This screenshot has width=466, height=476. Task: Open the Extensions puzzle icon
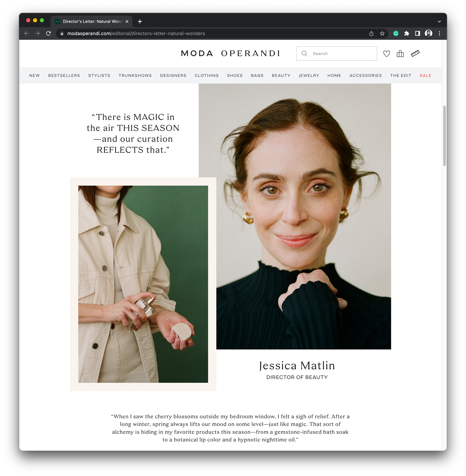point(407,34)
